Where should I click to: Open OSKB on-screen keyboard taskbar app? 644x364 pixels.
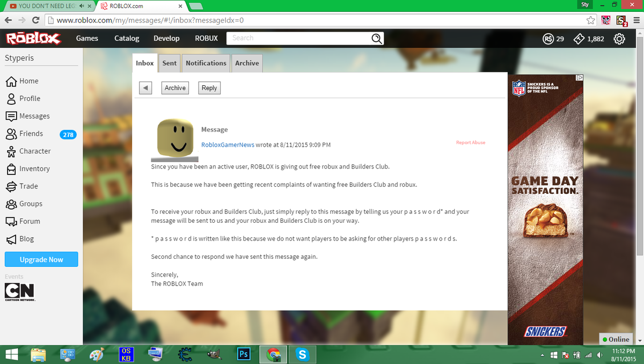click(x=126, y=354)
